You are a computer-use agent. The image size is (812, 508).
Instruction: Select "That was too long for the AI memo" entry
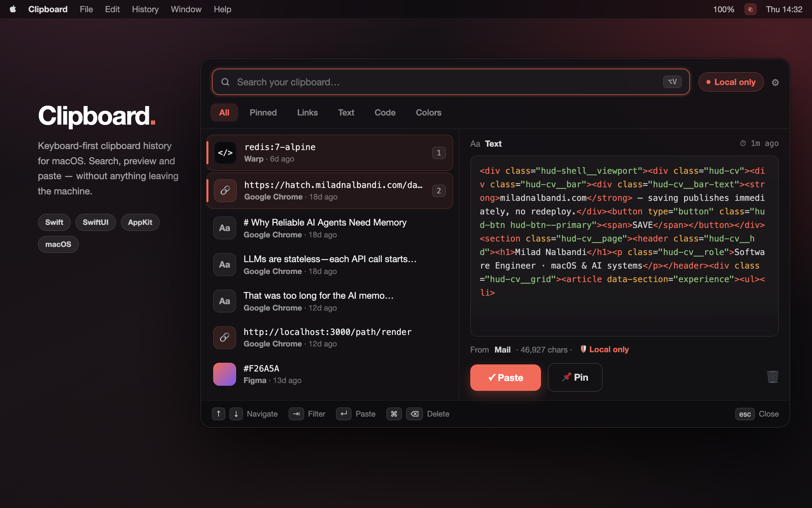[330, 301]
